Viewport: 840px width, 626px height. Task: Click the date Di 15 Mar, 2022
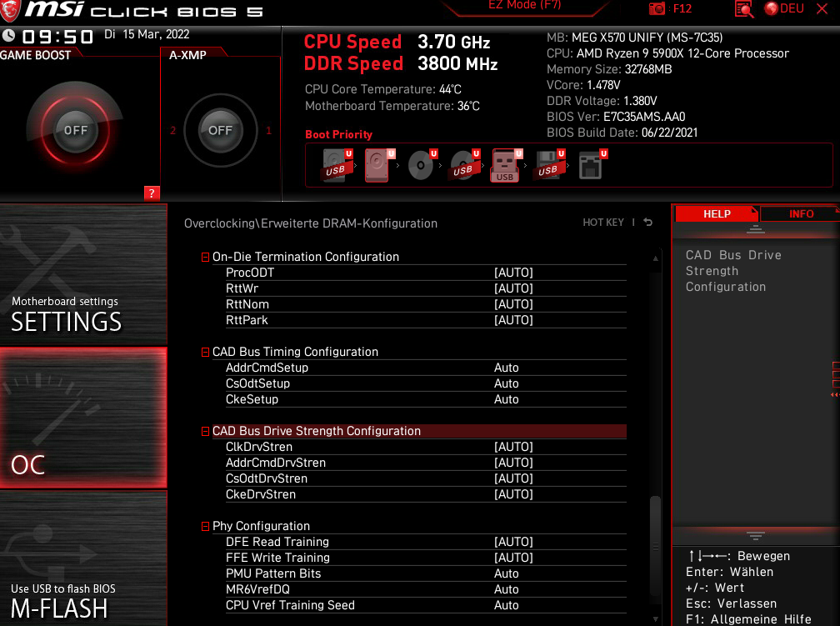147,34
